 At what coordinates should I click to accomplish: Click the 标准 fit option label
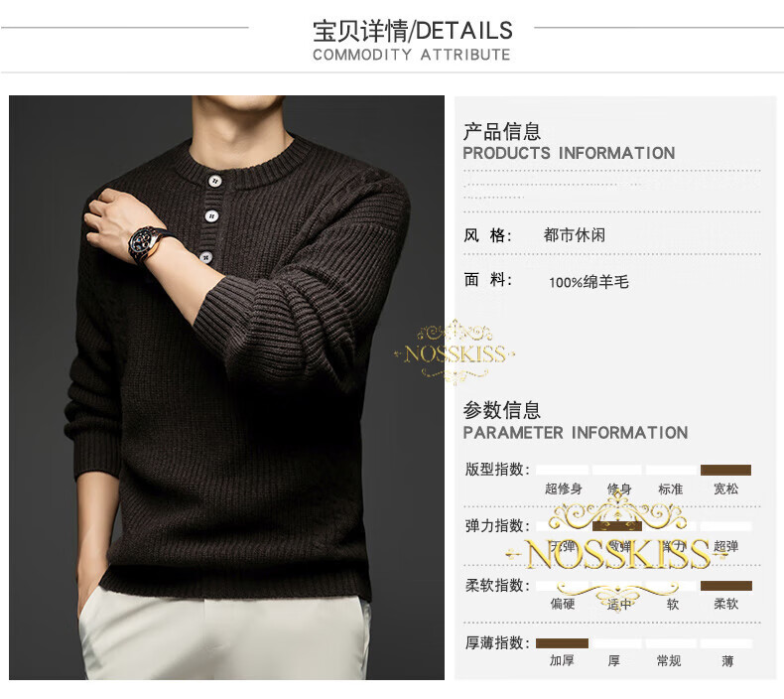coord(671,489)
